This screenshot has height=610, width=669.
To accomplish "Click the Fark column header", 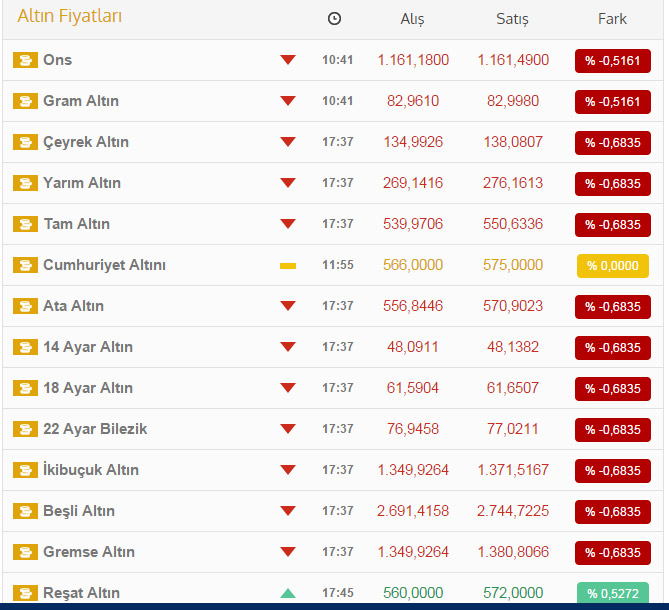I will [612, 19].
